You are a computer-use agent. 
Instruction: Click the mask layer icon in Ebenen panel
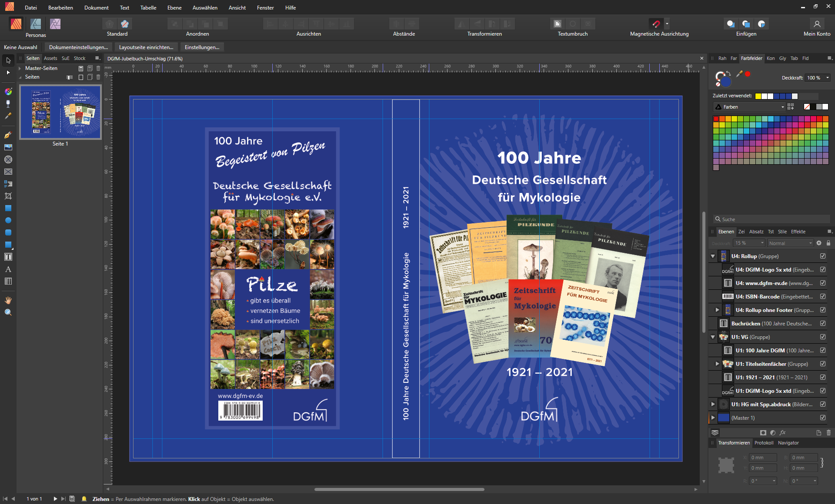point(763,433)
